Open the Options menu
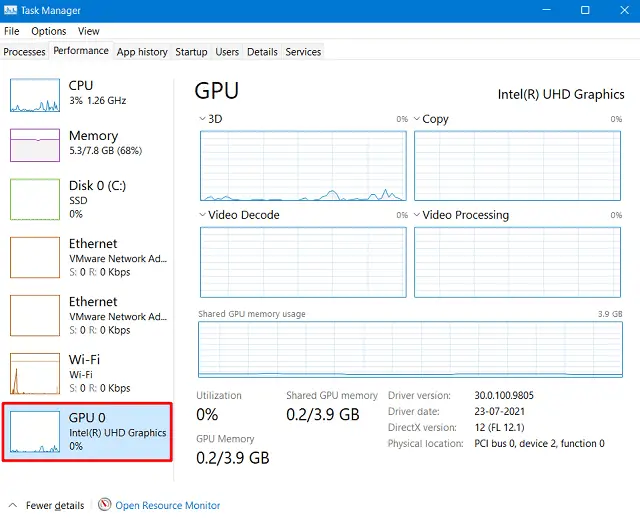Image resolution: width=640 pixels, height=519 pixels. click(x=48, y=31)
